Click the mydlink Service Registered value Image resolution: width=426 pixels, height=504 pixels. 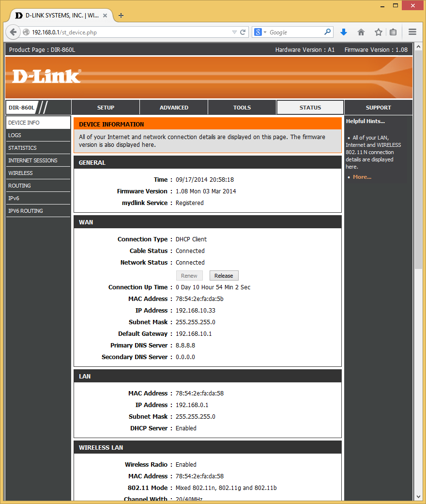tap(189, 203)
